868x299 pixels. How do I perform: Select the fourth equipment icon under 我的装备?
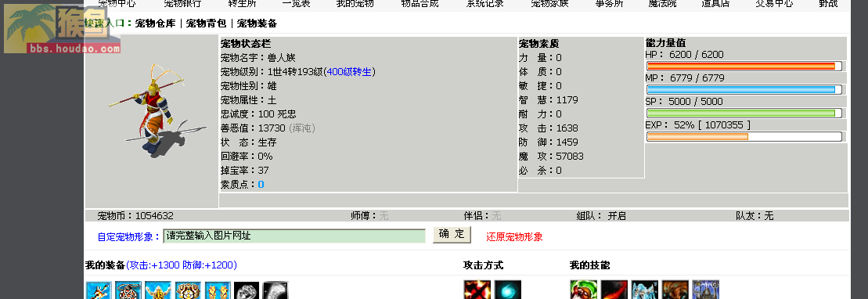click(x=188, y=290)
